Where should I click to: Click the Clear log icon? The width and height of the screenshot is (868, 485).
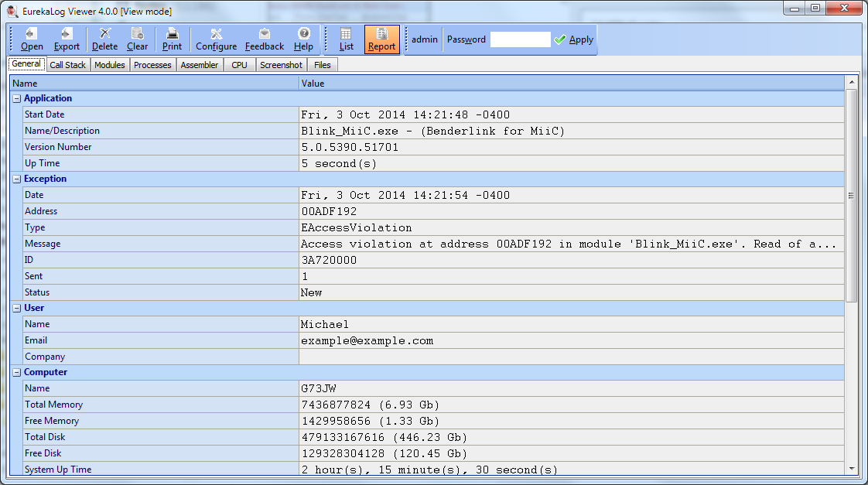[x=137, y=34]
